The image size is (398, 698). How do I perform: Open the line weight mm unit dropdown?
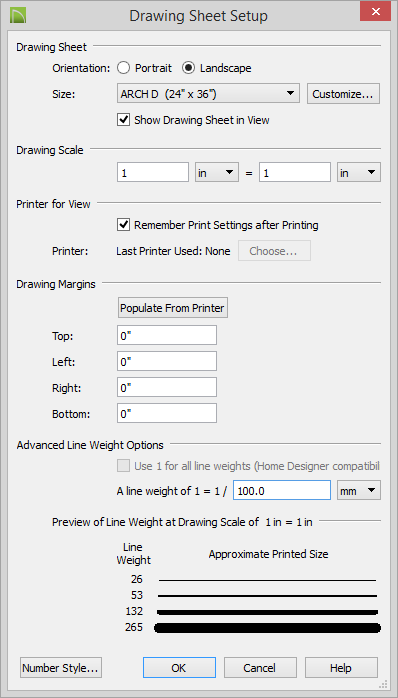point(359,490)
